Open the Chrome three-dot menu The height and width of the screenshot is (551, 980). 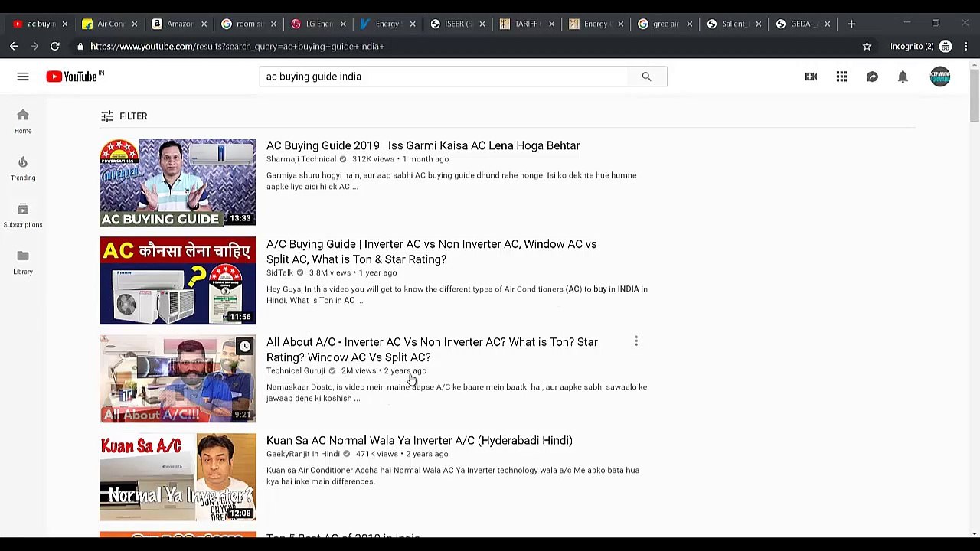(966, 46)
